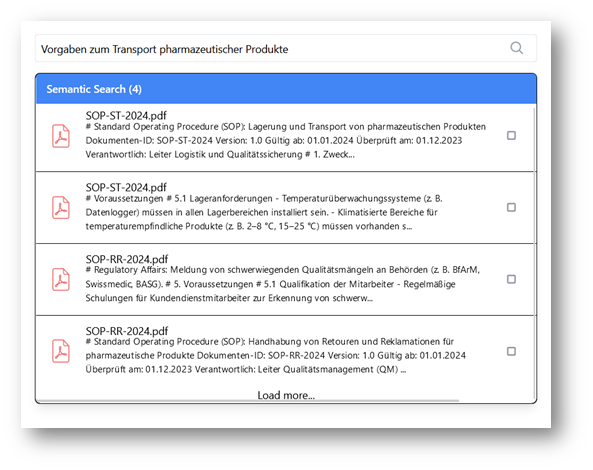Click PDF icon of 'Voraussetzungen 5.1 Lageranforderungen' result
Image resolution: width=593 pixels, height=470 pixels.
61,208
